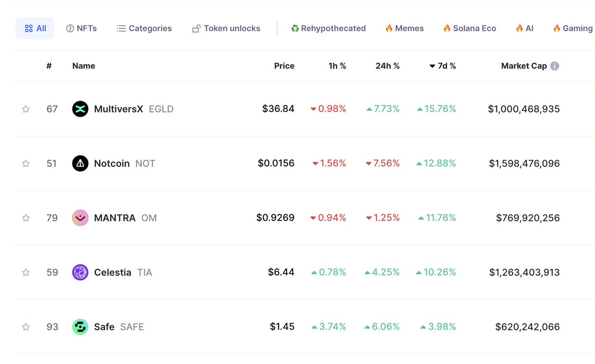Sort by 24h % column
This screenshot has width=595, height=364.
coord(388,66)
